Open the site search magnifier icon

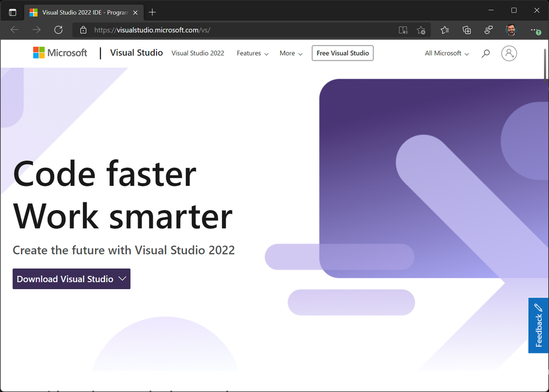tap(486, 53)
